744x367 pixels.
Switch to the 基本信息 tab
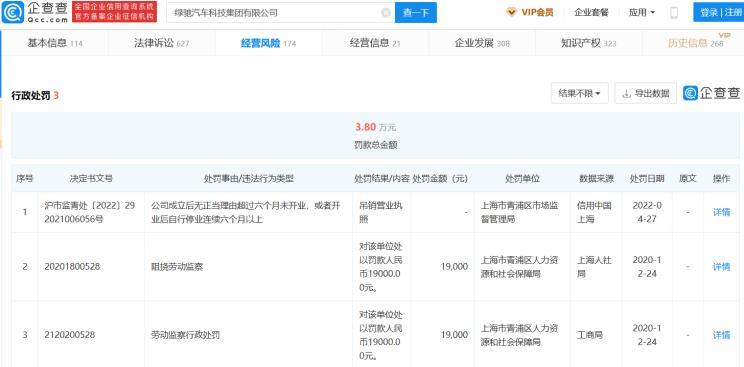pyautogui.click(x=55, y=43)
